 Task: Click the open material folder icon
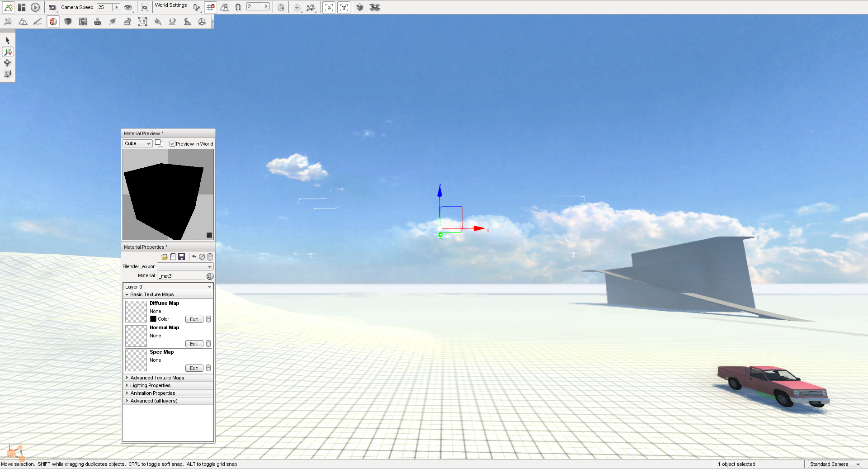(165, 257)
